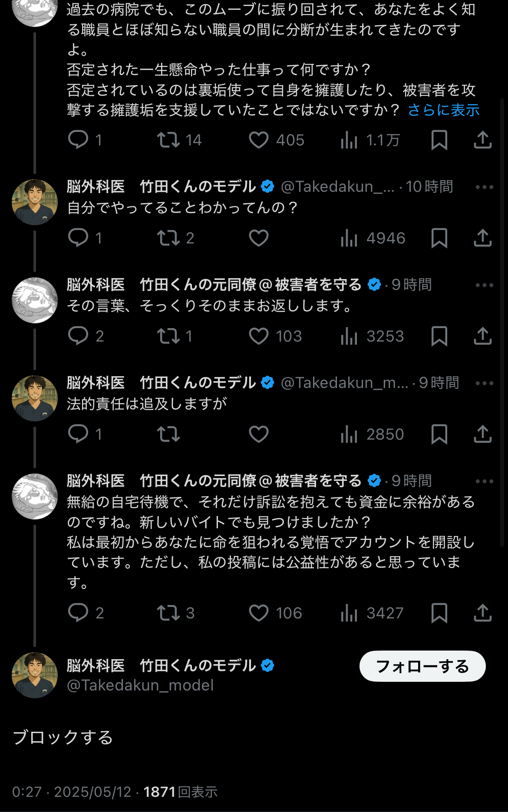This screenshot has width=508, height=812.
Task: Click the フォローする button
Action: pos(422,666)
